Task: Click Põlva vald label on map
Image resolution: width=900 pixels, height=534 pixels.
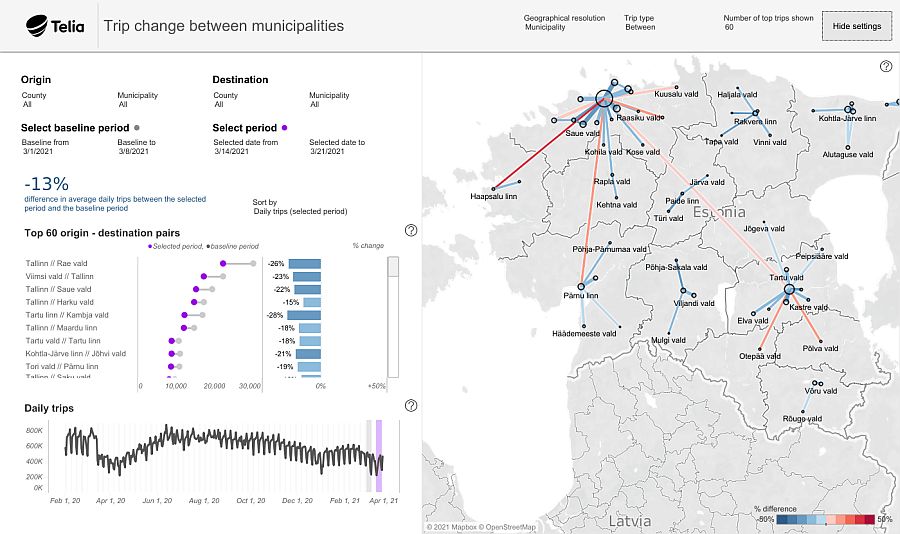Action: (820, 349)
